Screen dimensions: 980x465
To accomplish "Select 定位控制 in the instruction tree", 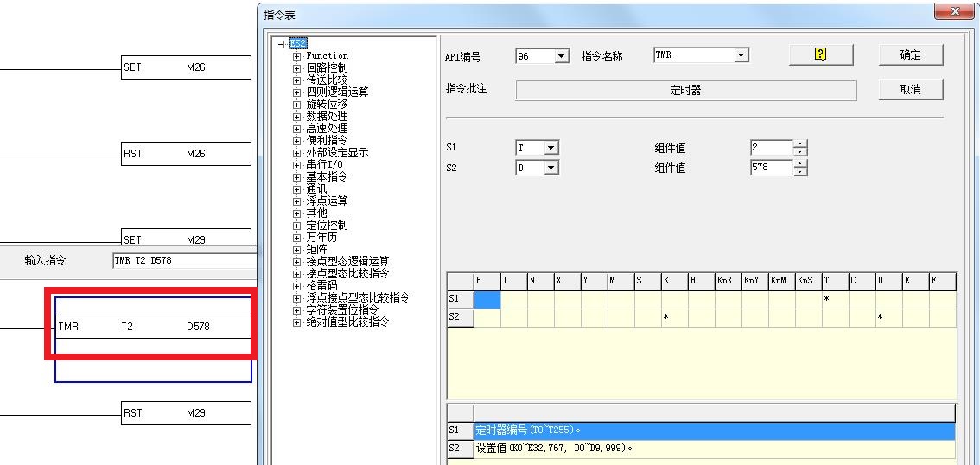I will [327, 225].
